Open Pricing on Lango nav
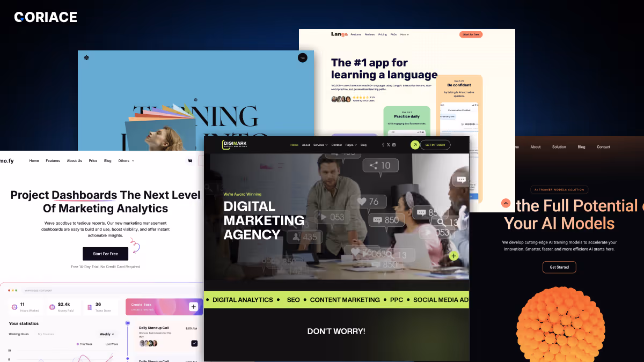The image size is (644, 362). point(383,34)
